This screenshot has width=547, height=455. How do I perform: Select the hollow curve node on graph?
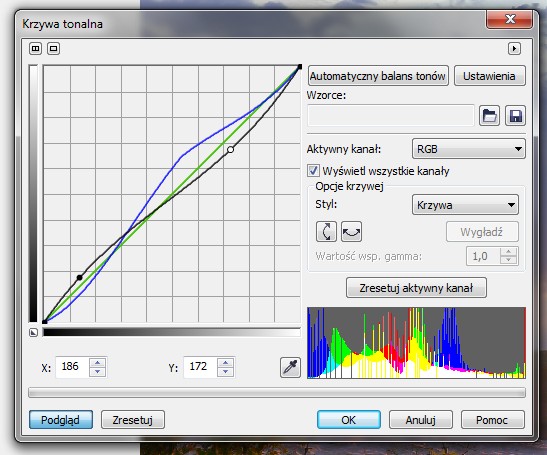230,149
